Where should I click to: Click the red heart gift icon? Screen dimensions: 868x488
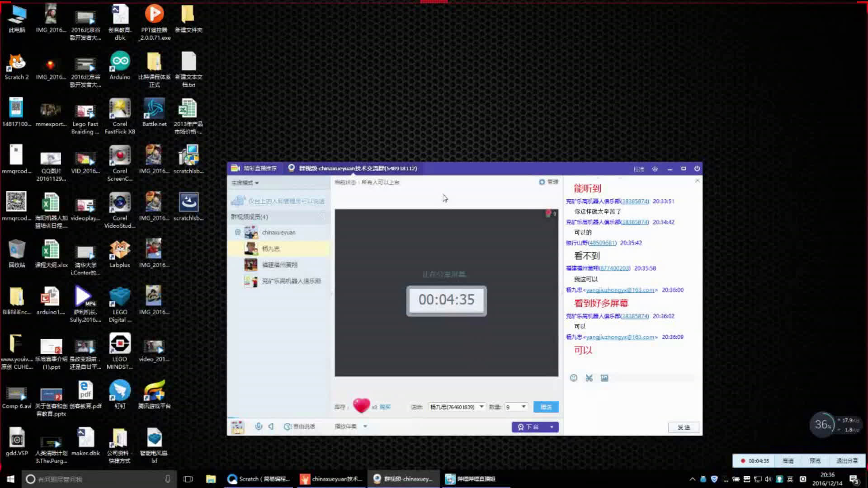[361, 405]
